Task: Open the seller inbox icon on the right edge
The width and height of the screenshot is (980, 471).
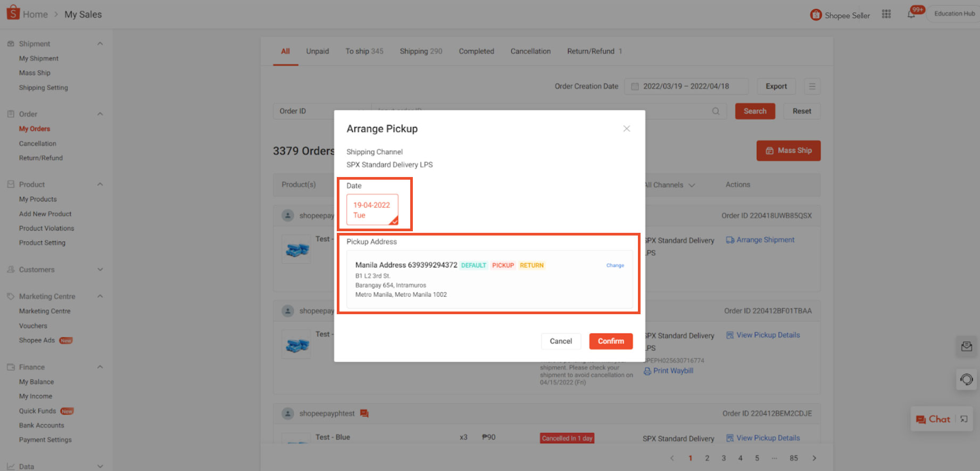Action: click(x=967, y=347)
